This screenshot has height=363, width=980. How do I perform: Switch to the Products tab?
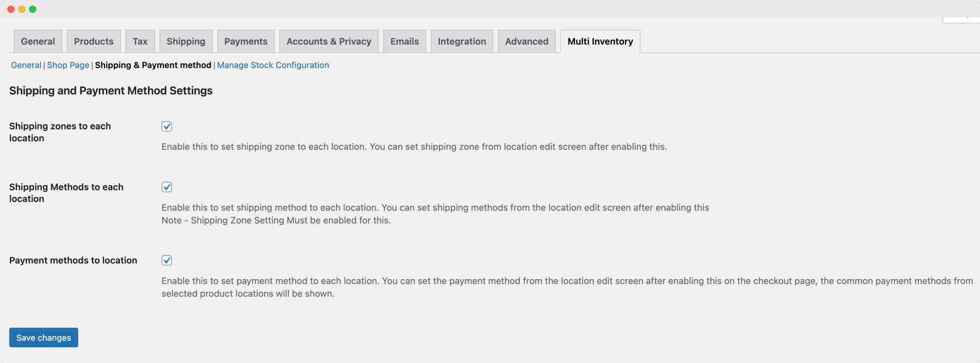tap(94, 41)
